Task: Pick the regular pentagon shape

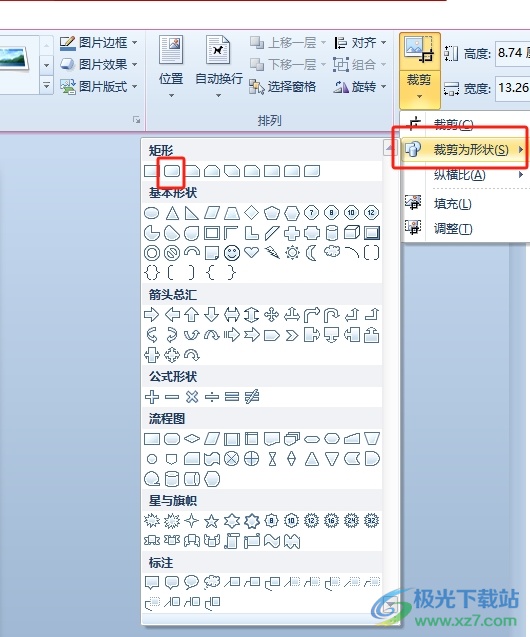Action: pos(271,212)
